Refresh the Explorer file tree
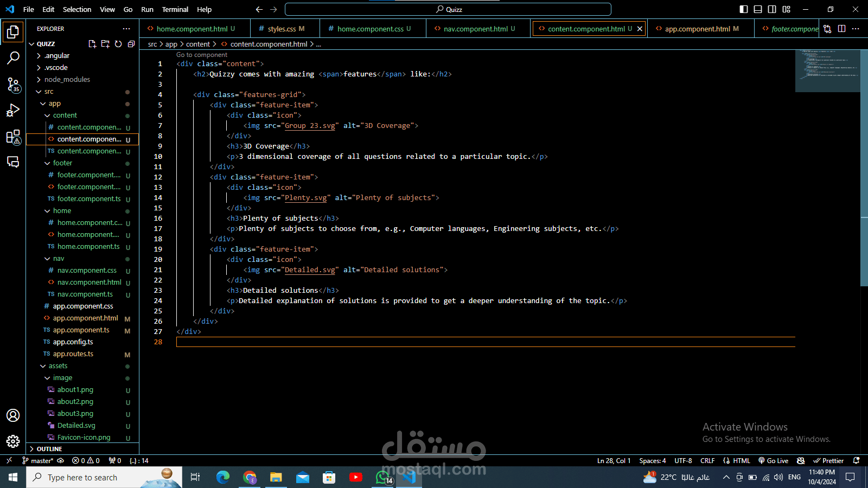 click(x=118, y=44)
